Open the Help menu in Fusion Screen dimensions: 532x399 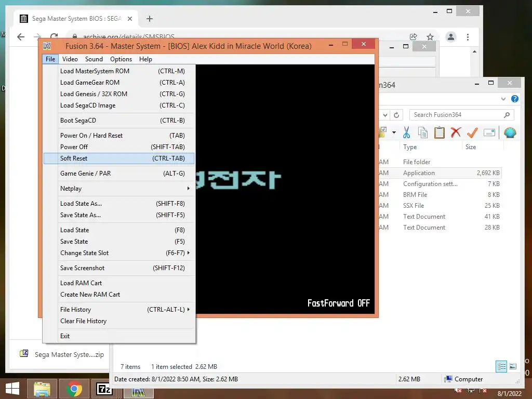145,59
